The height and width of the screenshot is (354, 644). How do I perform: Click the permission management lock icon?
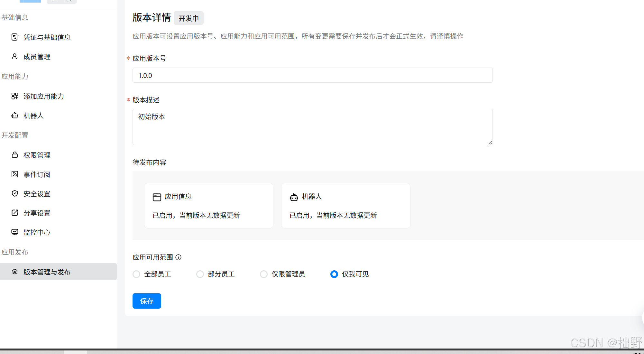tap(15, 155)
